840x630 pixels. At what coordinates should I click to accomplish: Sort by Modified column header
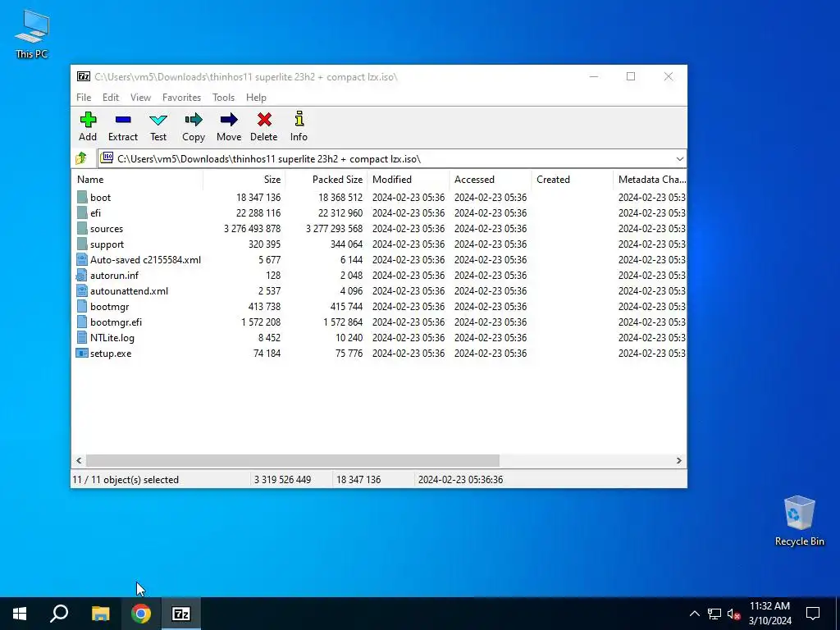(408, 180)
